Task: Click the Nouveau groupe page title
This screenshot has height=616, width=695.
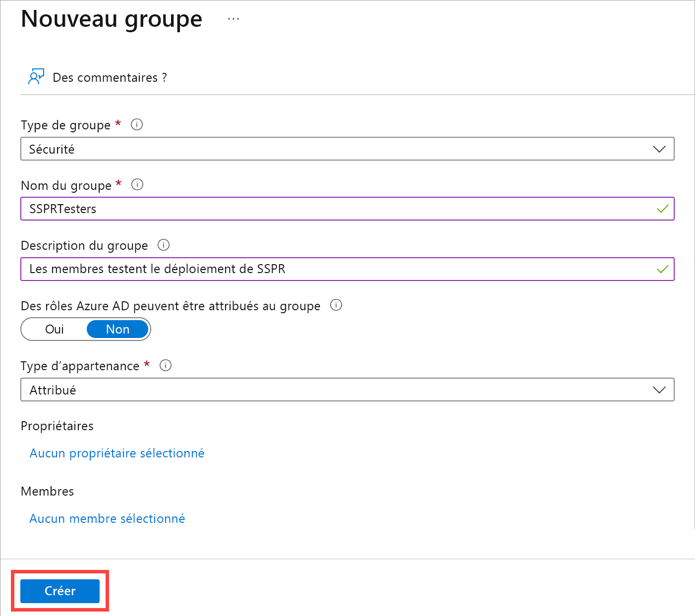Action: point(112,19)
